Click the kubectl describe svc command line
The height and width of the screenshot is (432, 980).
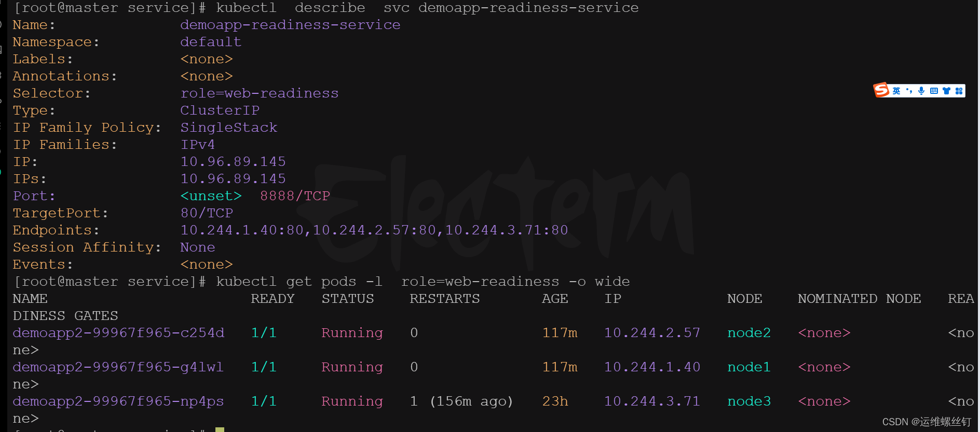point(427,8)
